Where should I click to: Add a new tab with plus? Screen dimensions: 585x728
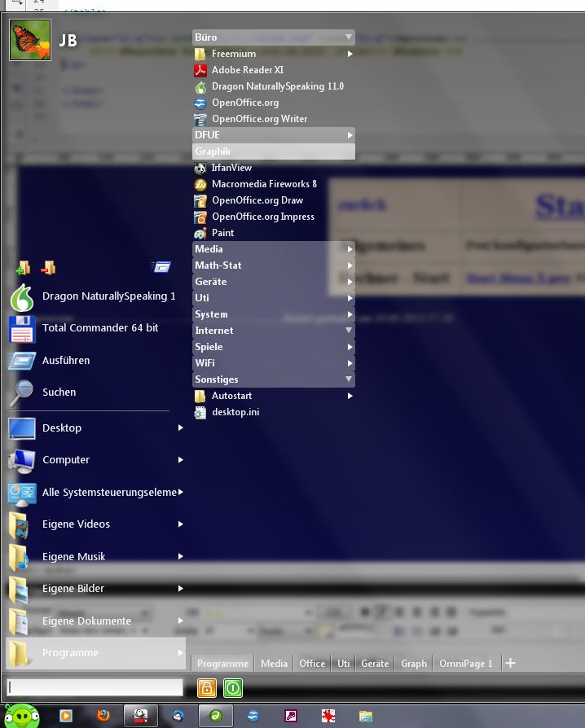510,663
